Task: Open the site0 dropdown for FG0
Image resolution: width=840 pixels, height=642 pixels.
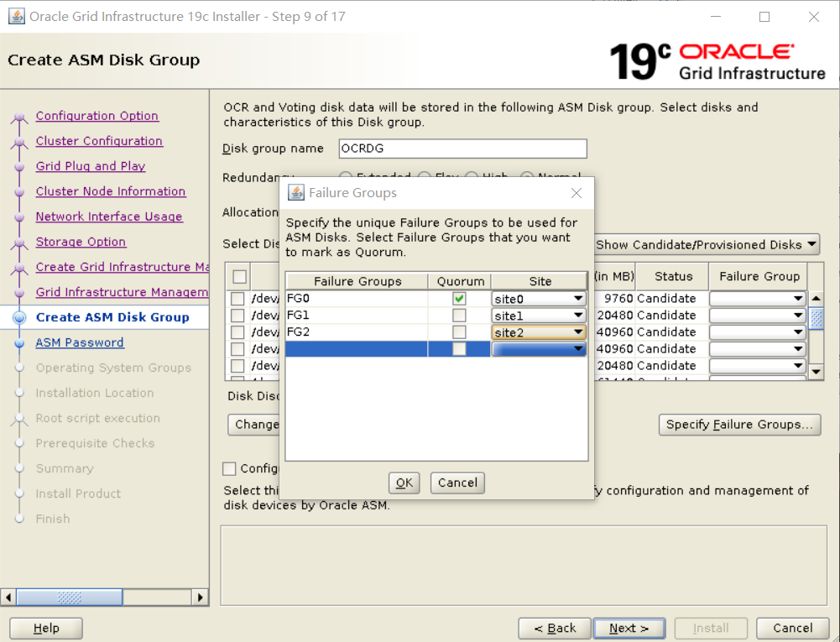Action: pos(539,299)
